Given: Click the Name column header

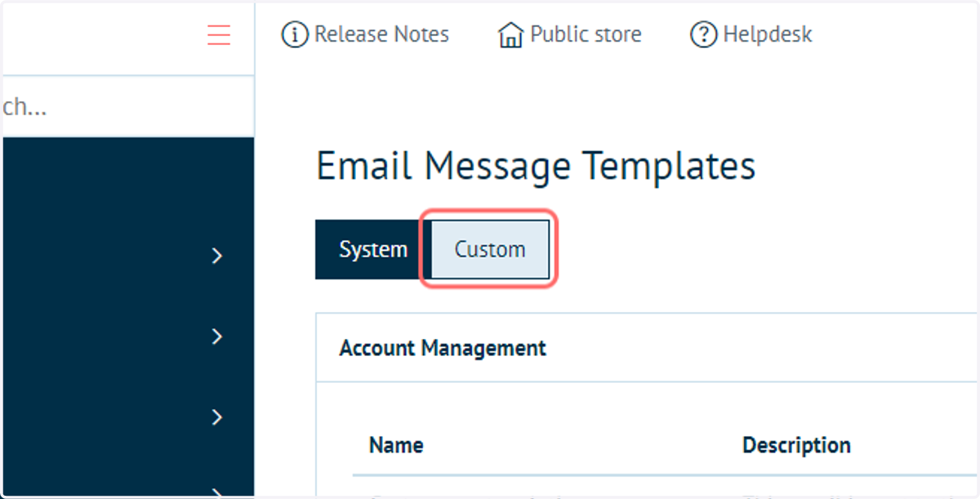Looking at the screenshot, I should point(396,445).
